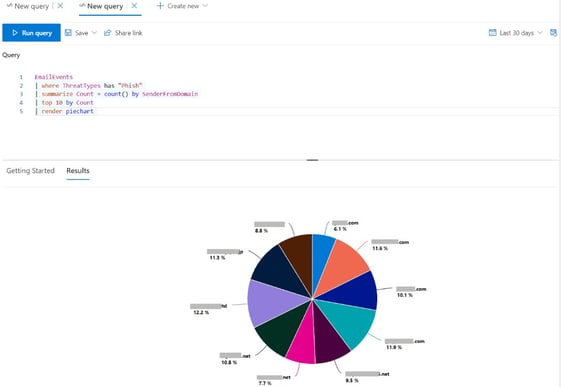The height and width of the screenshot is (387, 561).
Task: Click the Save floppy disk icon
Action: tap(68, 33)
